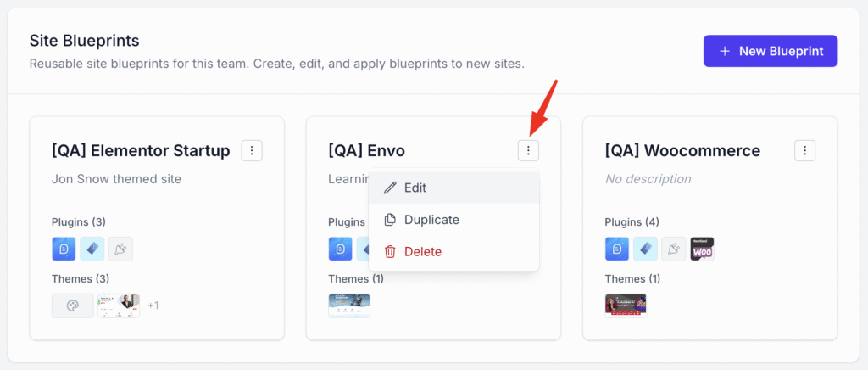The width and height of the screenshot is (868, 370).
Task: Click the Woo plugin icon in Woocommerce card
Action: click(703, 249)
